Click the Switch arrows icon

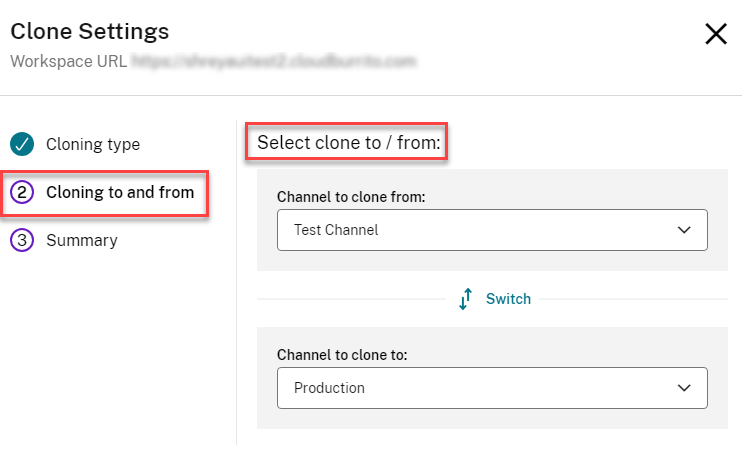click(x=466, y=299)
